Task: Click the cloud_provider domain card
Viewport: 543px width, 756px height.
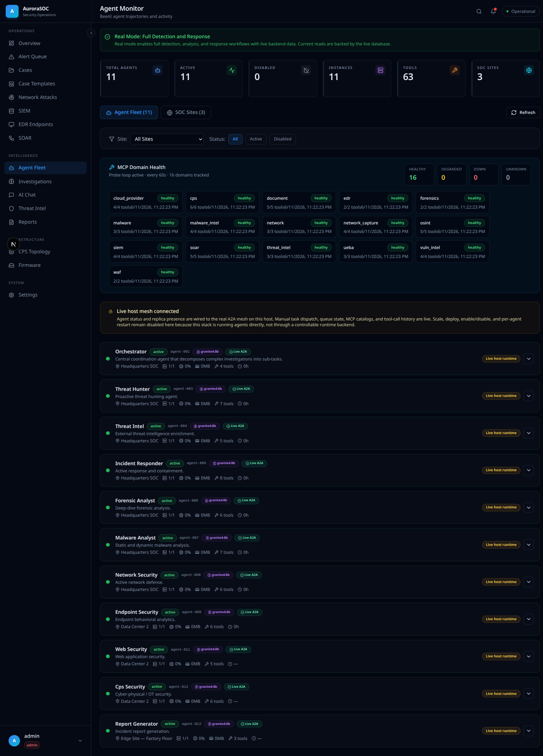Action: point(146,202)
